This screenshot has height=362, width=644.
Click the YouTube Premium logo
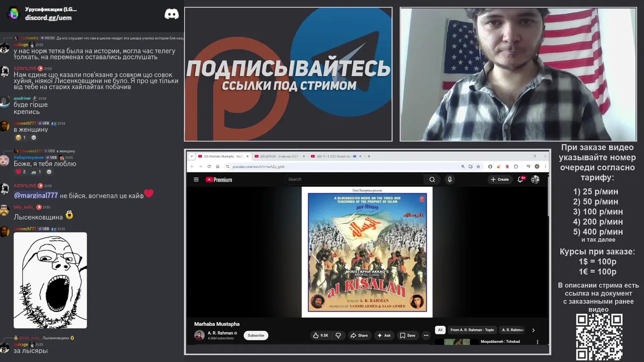[219, 179]
